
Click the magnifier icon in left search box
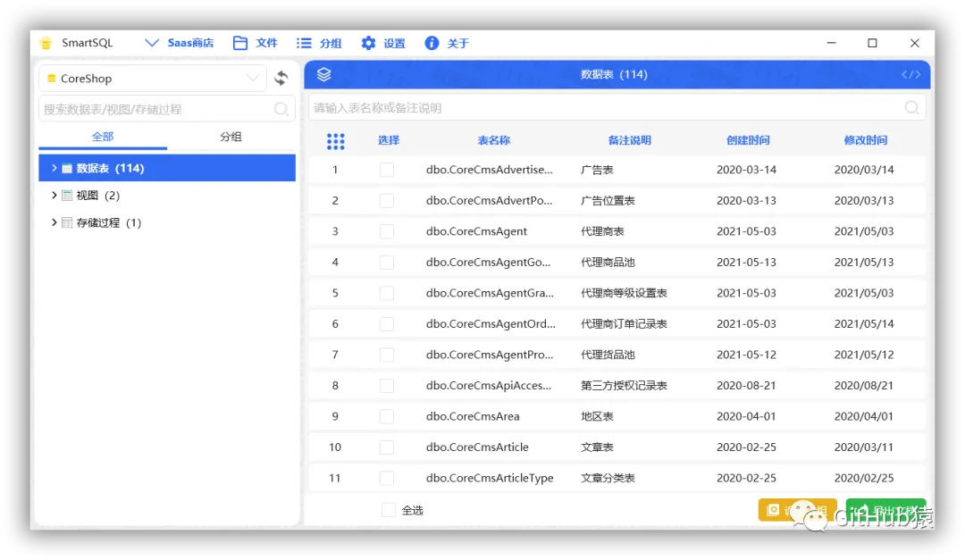tap(281, 110)
